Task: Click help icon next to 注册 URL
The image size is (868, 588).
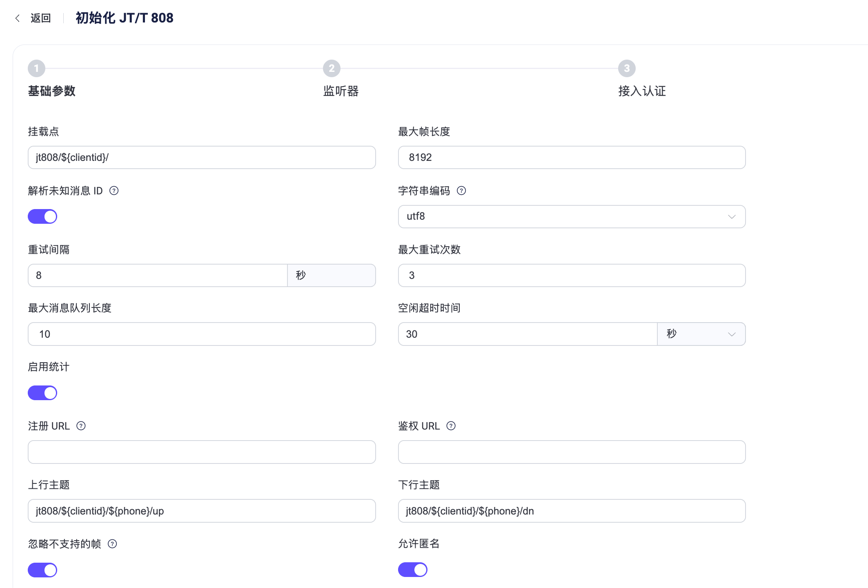Action: [81, 426]
